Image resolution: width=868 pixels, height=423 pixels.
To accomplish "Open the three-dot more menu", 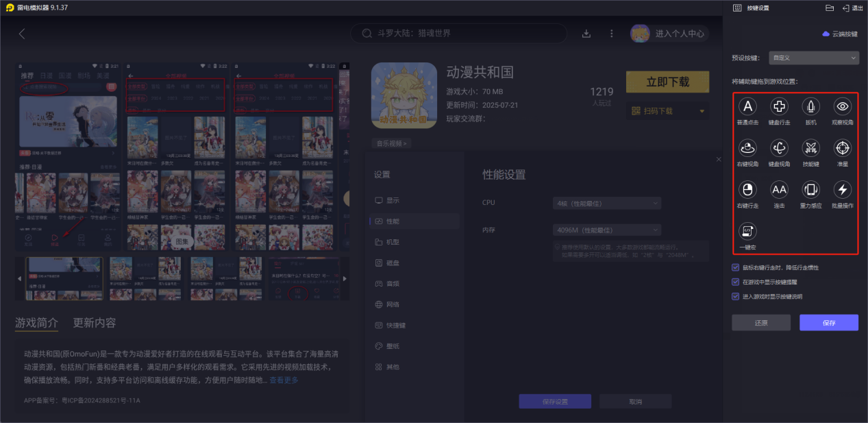I will 612,34.
